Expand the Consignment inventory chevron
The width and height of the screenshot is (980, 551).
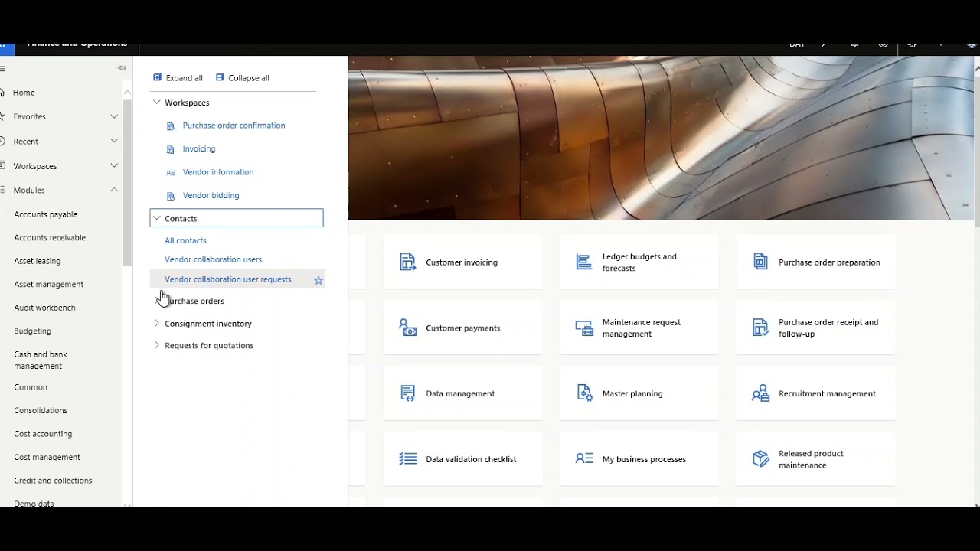point(157,323)
